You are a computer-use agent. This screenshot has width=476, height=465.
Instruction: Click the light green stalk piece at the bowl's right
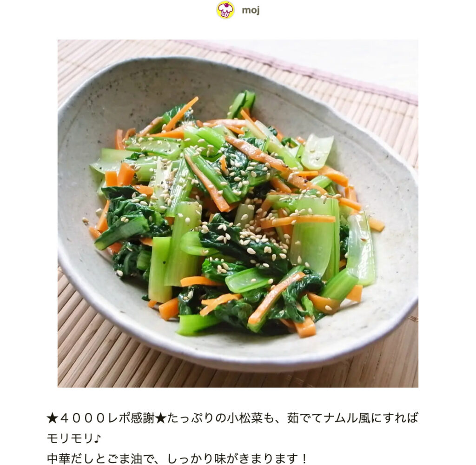(361, 249)
